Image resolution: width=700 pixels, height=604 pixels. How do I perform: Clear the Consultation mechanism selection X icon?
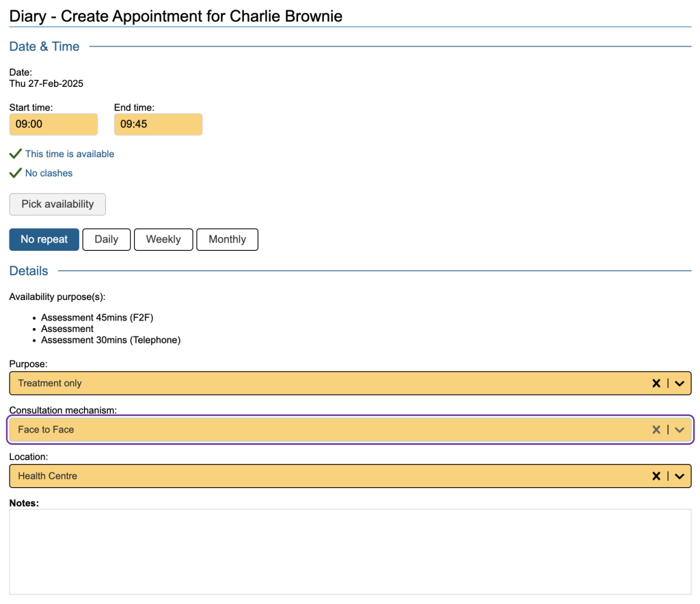[656, 430]
